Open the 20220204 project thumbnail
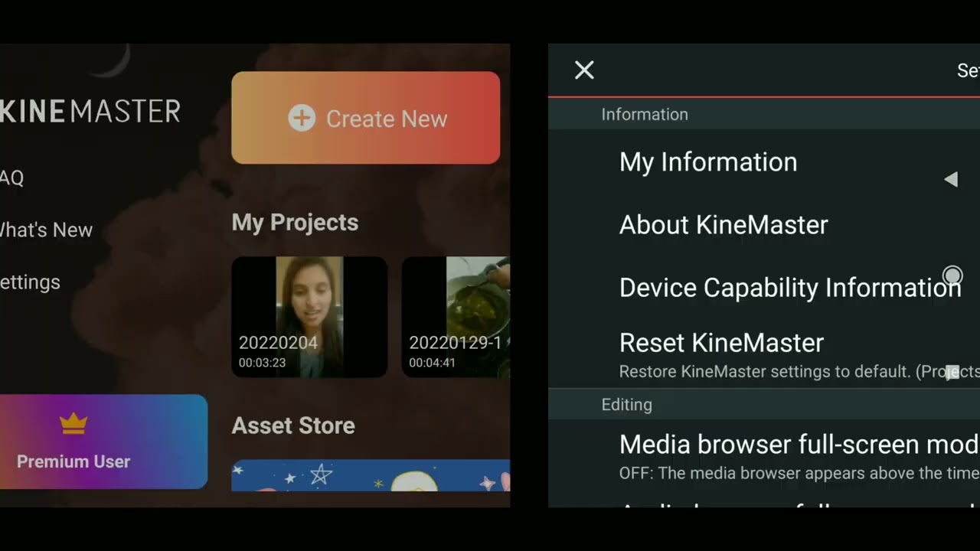The height and width of the screenshot is (551, 980). pyautogui.click(x=309, y=317)
